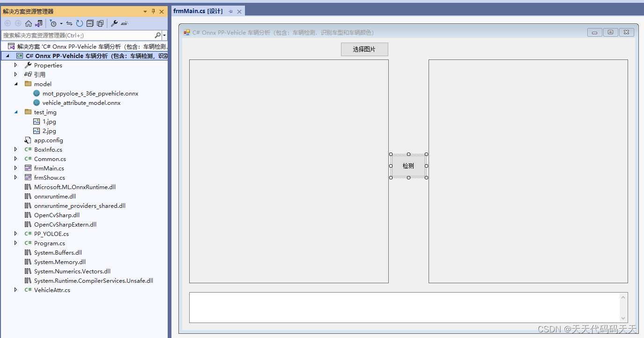Click the 检测 button on the form
This screenshot has height=338, width=644.
[408, 165]
